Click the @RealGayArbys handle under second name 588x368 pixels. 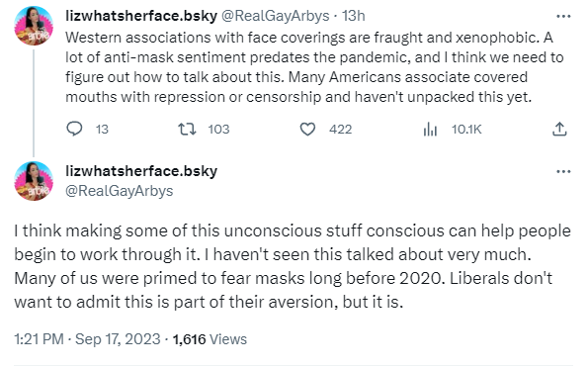120,191
